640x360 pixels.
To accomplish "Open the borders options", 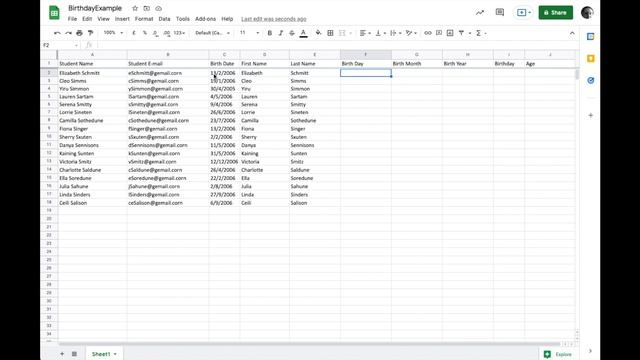I will click(x=330, y=33).
